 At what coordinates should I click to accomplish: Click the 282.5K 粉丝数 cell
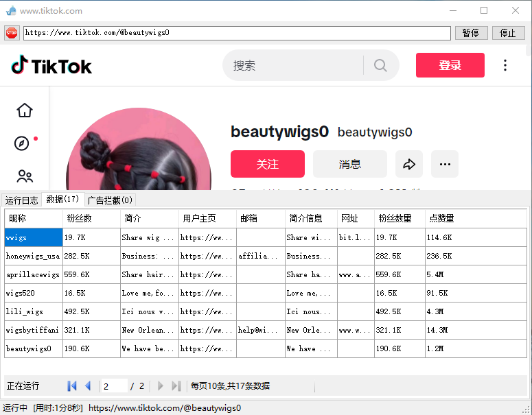(x=91, y=256)
